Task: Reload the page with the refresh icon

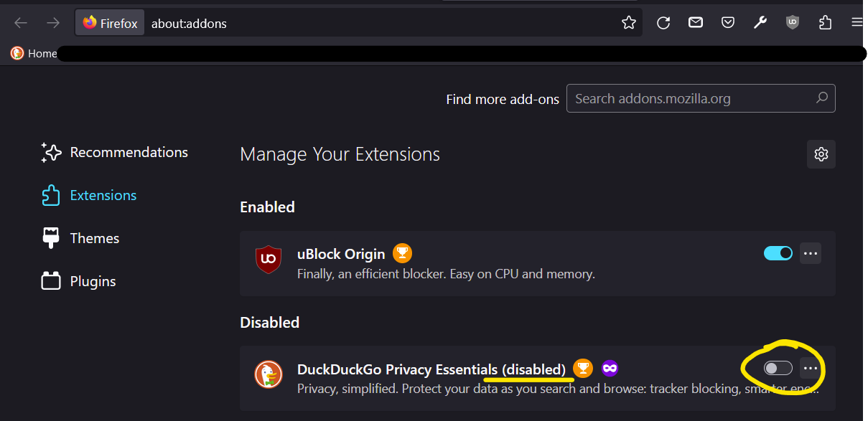Action: tap(663, 22)
